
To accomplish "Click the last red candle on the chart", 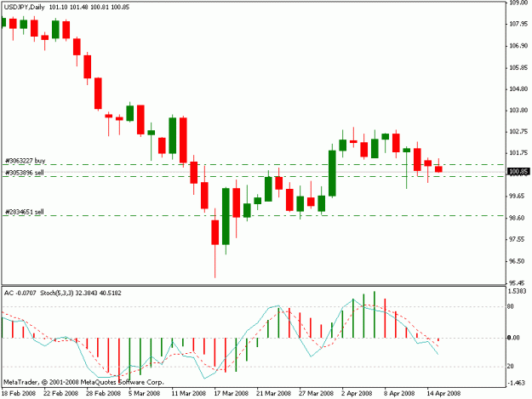I will pos(438,168).
